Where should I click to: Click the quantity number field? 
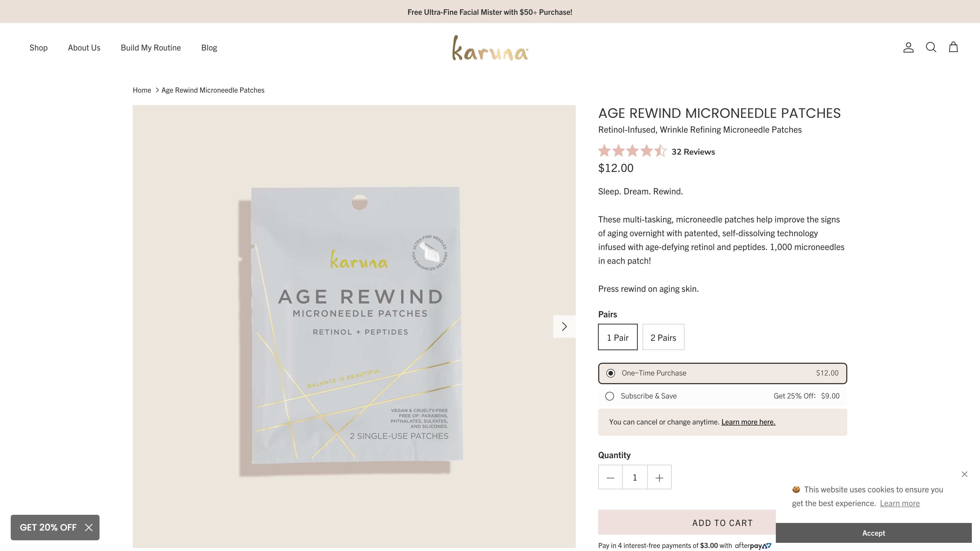pyautogui.click(x=634, y=478)
